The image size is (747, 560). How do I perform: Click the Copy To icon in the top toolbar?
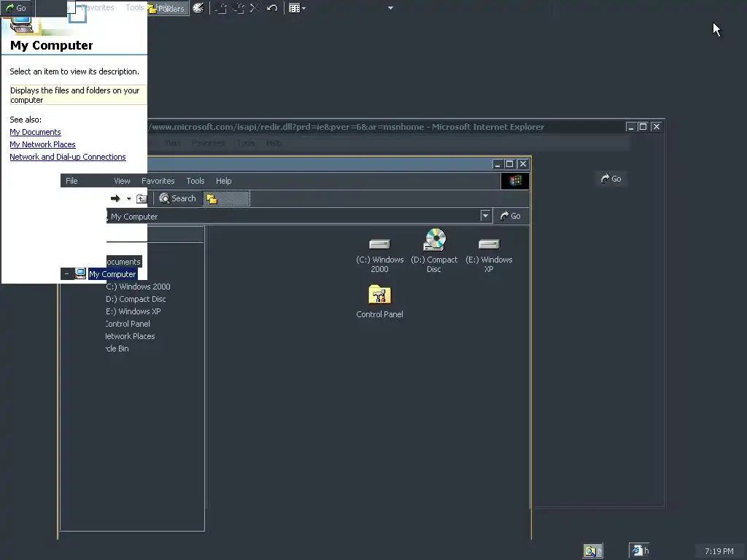tap(238, 8)
